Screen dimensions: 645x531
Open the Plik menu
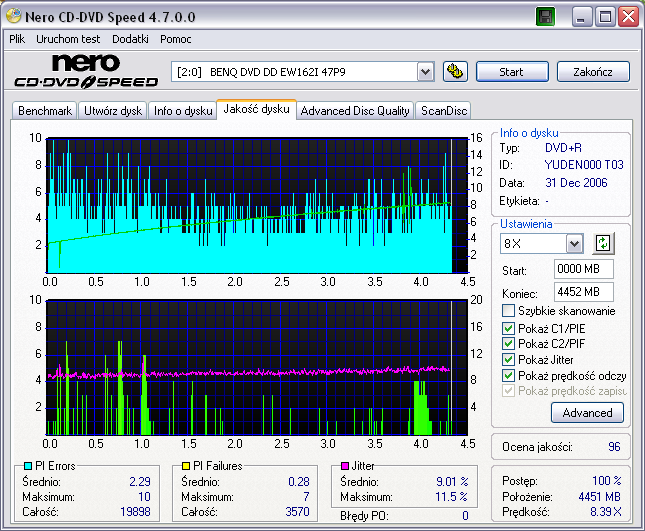click(x=17, y=39)
